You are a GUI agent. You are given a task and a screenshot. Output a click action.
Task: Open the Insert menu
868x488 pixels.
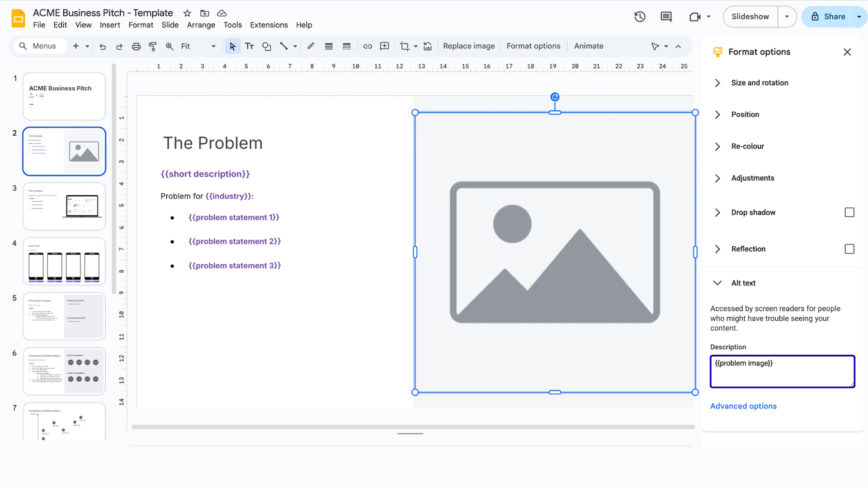coord(110,25)
